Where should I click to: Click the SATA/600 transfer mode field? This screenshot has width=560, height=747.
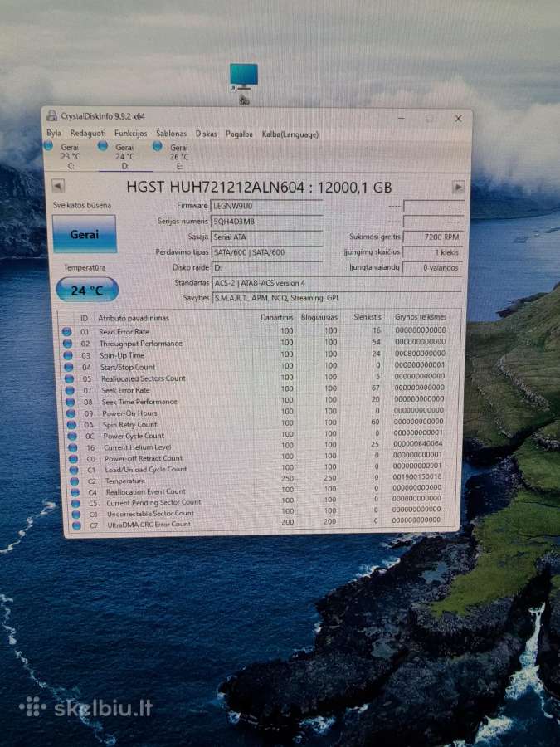[x=266, y=252]
